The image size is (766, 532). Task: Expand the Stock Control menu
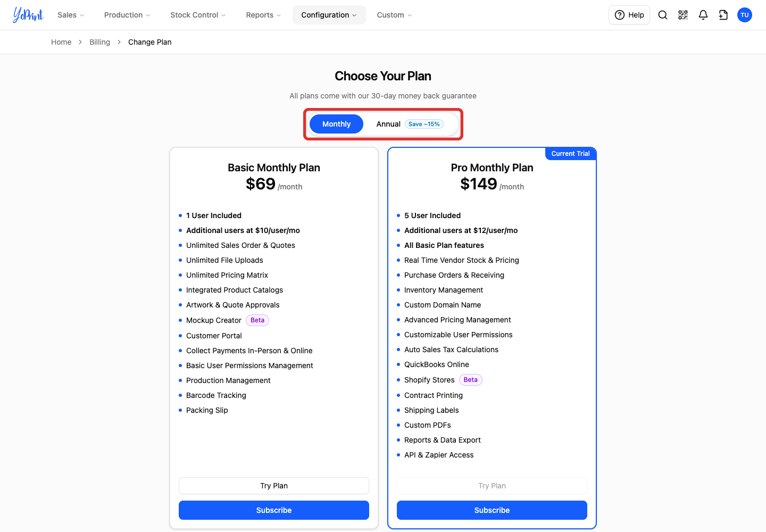[x=198, y=15]
